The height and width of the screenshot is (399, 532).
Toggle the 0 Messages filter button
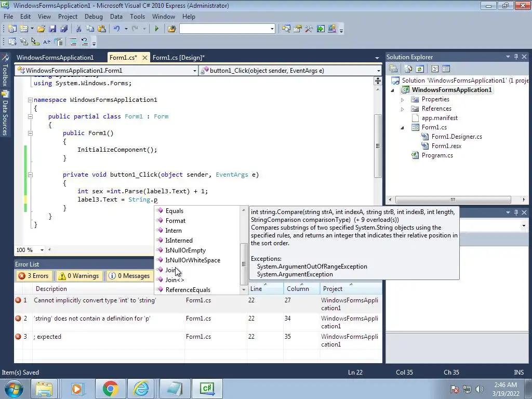pyautogui.click(x=129, y=276)
